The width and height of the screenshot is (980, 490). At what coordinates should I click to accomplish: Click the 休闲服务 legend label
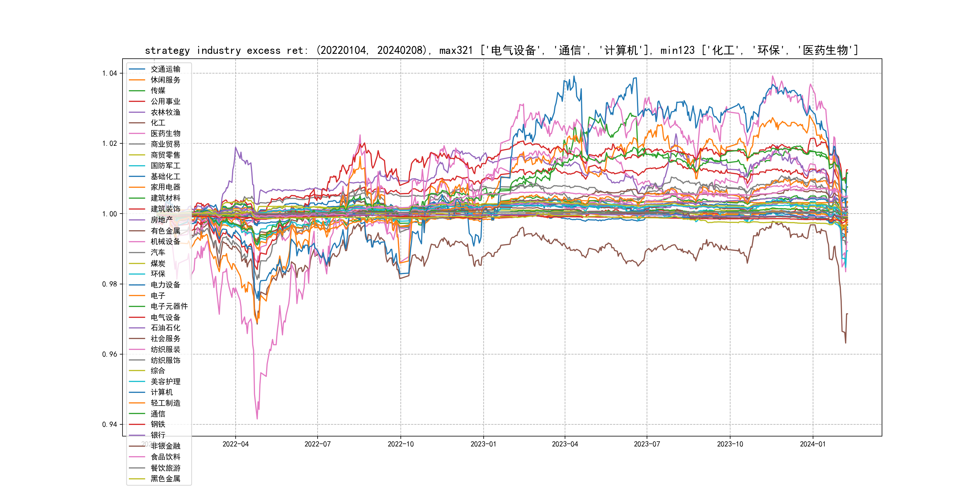point(165,80)
